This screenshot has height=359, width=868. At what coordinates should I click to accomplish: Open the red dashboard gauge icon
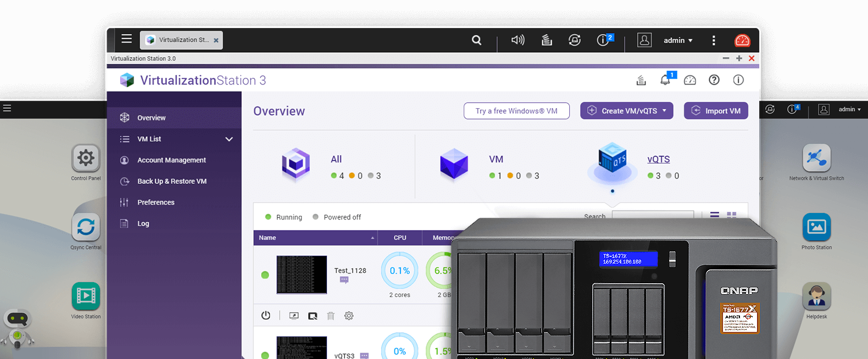coord(742,40)
